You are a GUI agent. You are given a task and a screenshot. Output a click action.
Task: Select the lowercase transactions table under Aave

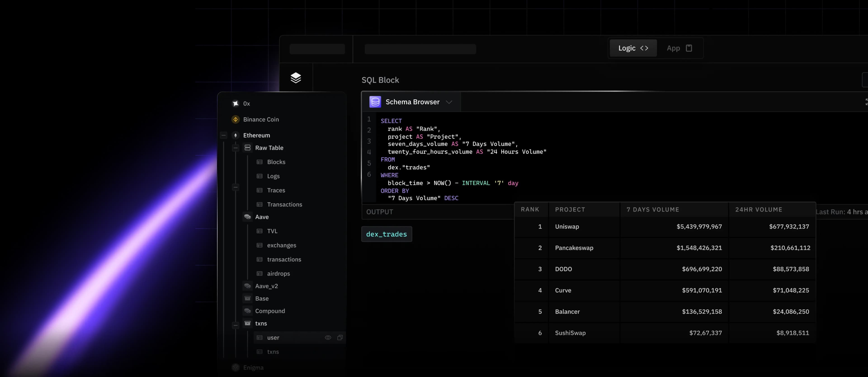(x=284, y=259)
